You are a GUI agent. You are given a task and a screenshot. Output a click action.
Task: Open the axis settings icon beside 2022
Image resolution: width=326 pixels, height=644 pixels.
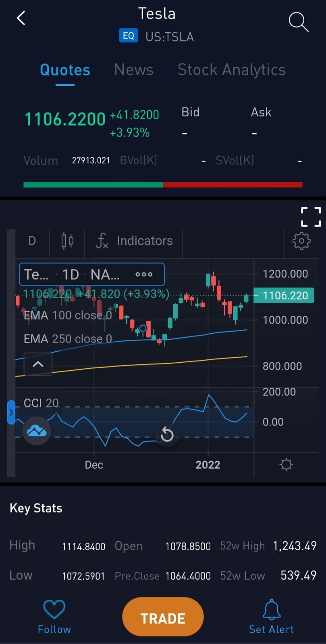pos(286,465)
